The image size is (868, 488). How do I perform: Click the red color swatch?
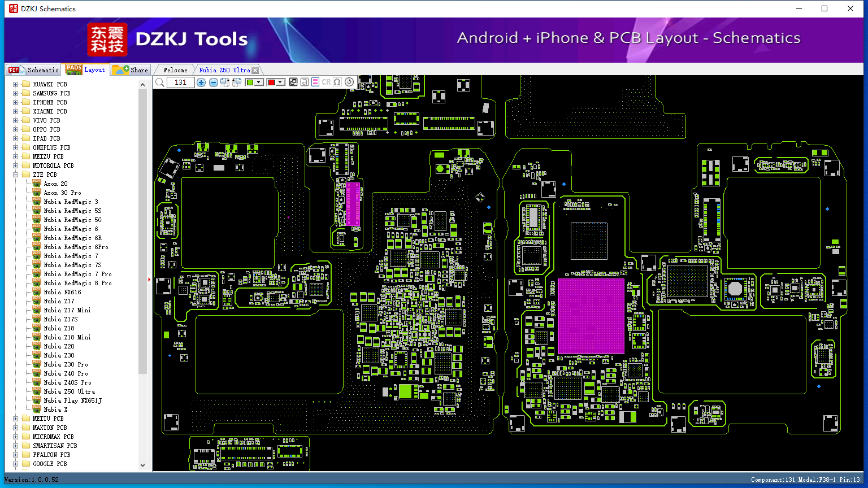[272, 82]
